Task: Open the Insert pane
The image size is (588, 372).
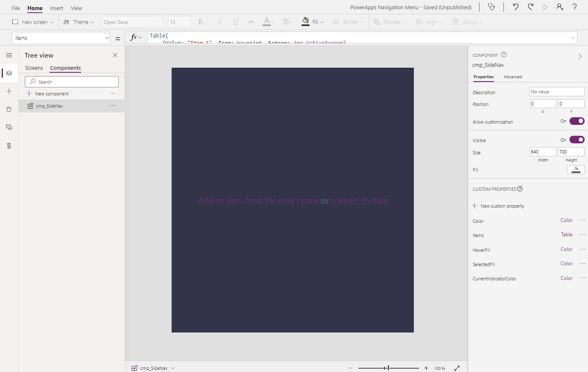Action: point(9,91)
